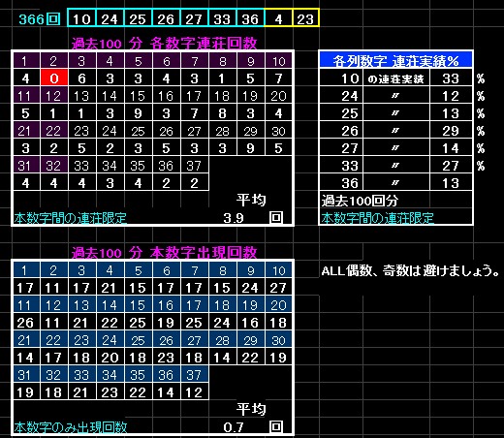Click the 33 percent value for number 10
The image size is (504, 438).
click(451, 78)
